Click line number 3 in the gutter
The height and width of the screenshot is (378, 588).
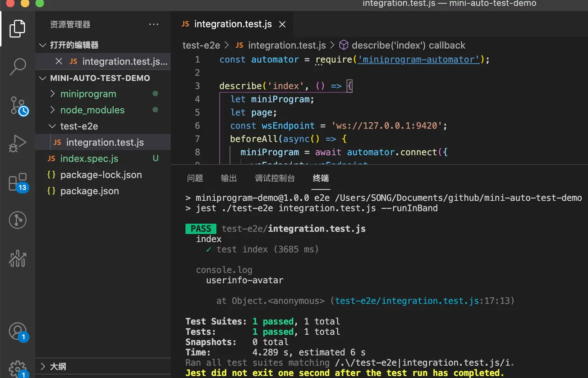(197, 86)
